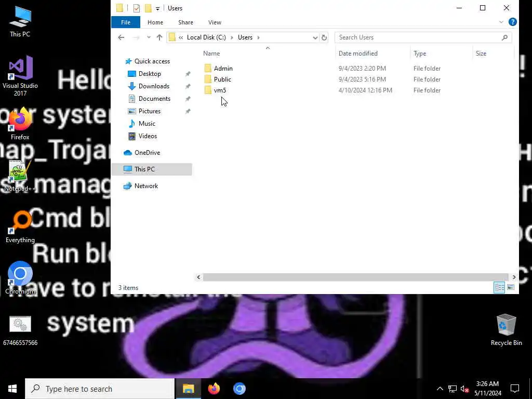Select the Admin folder
Viewport: 532px width, 399px height.
pyautogui.click(x=223, y=69)
